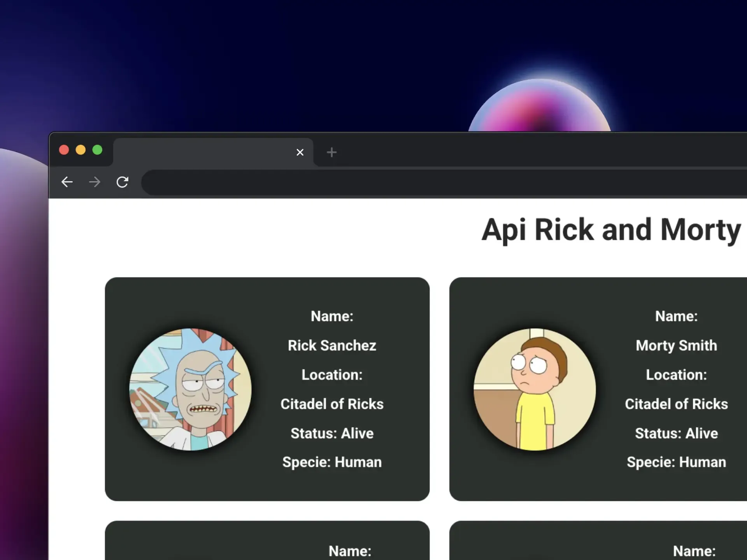Select the Rick Sanchez character card

267,389
